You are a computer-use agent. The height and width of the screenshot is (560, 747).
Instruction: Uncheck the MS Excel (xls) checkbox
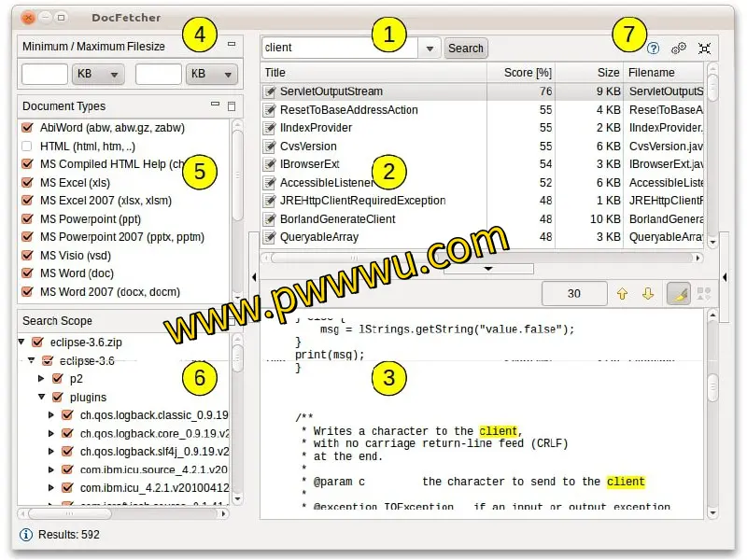(27, 182)
